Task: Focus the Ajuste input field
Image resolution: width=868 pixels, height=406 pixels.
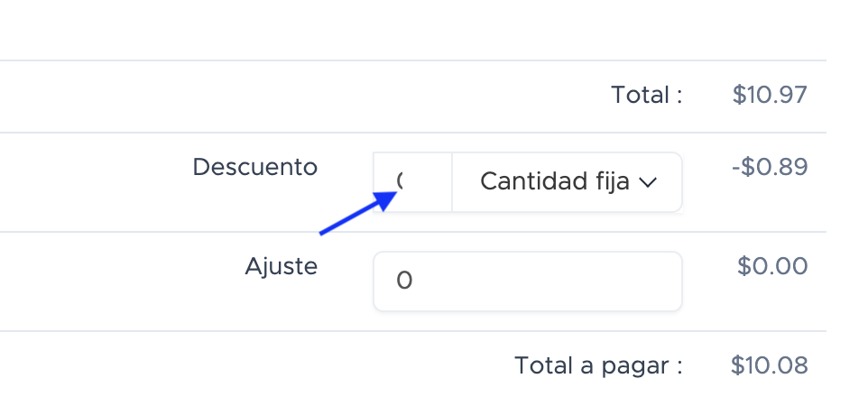Action: [x=527, y=281]
